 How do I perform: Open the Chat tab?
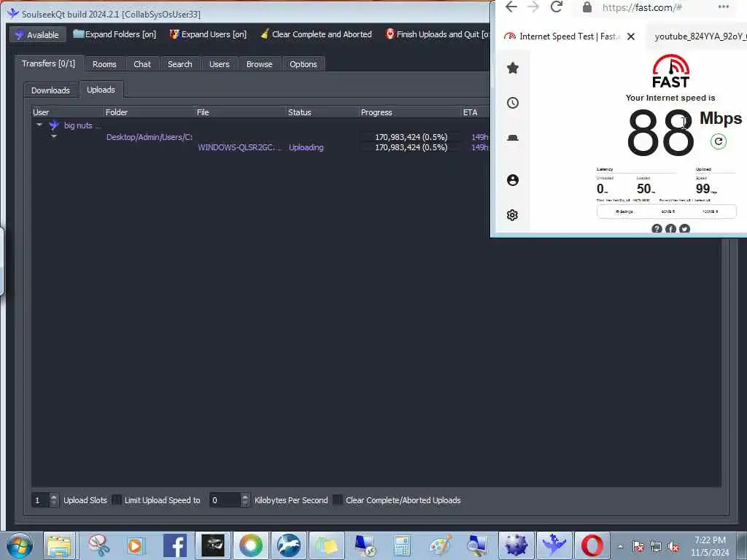(142, 64)
